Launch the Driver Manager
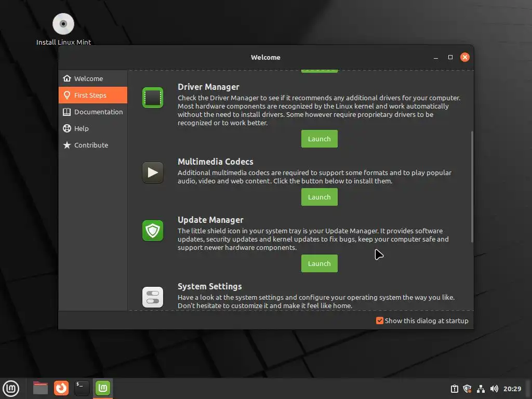The image size is (532, 399). point(320,139)
